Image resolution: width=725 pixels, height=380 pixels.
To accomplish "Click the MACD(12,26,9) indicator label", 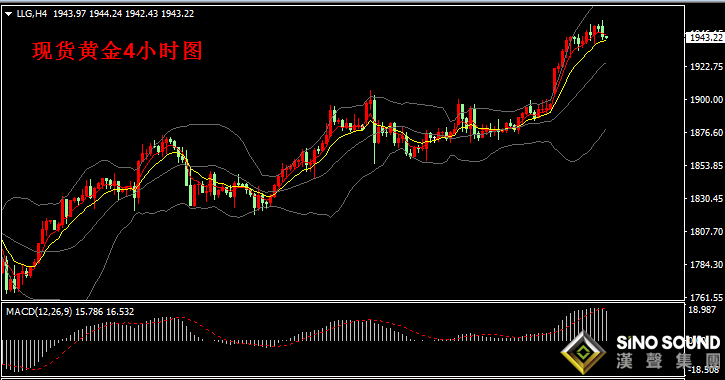I will 39,312.
